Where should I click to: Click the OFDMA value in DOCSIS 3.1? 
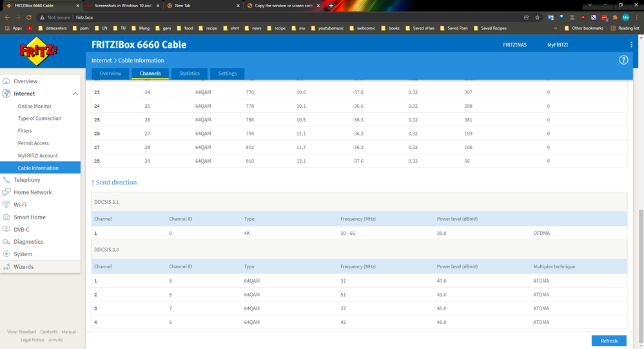pyautogui.click(x=542, y=233)
